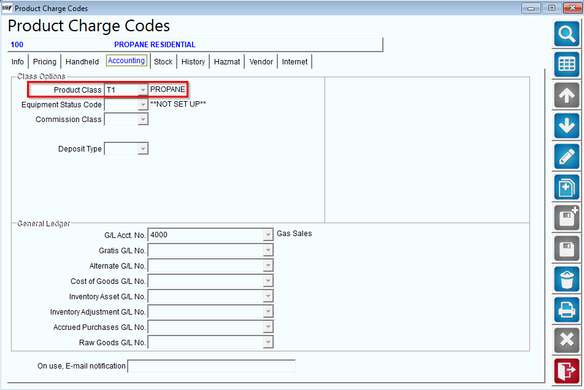Go to previous record with up arrow
This screenshot has height=390, width=584.
point(566,95)
